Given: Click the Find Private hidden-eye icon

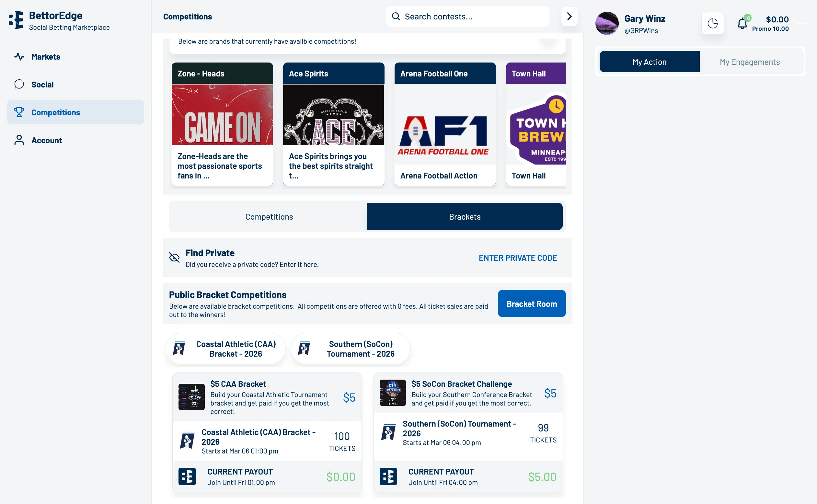Looking at the screenshot, I should click(x=174, y=257).
